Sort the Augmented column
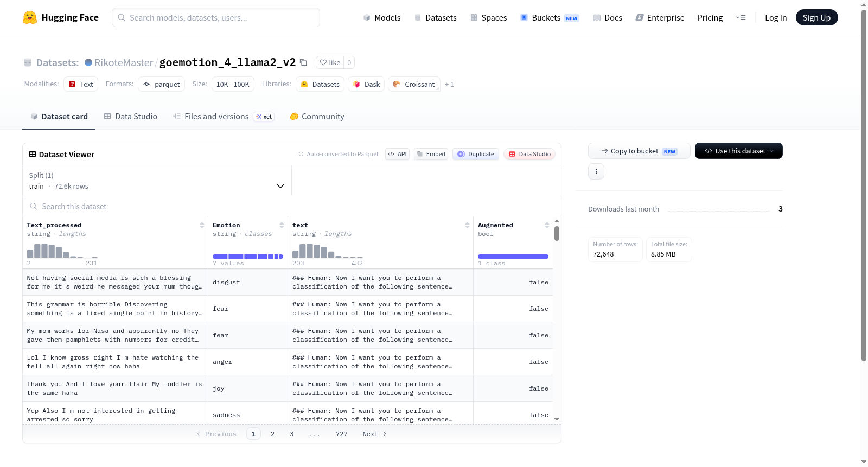 [547, 225]
